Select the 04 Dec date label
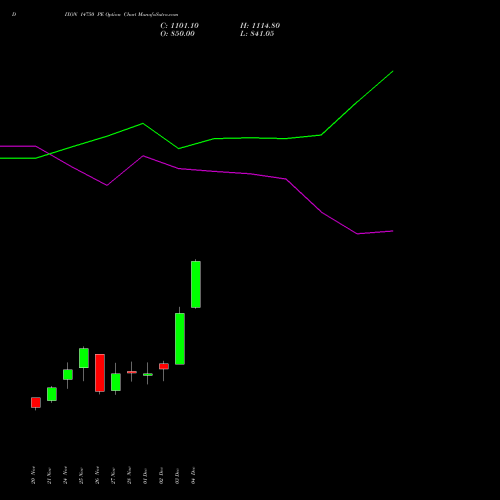Screen dimensions: 500x500 (x=193, y=475)
